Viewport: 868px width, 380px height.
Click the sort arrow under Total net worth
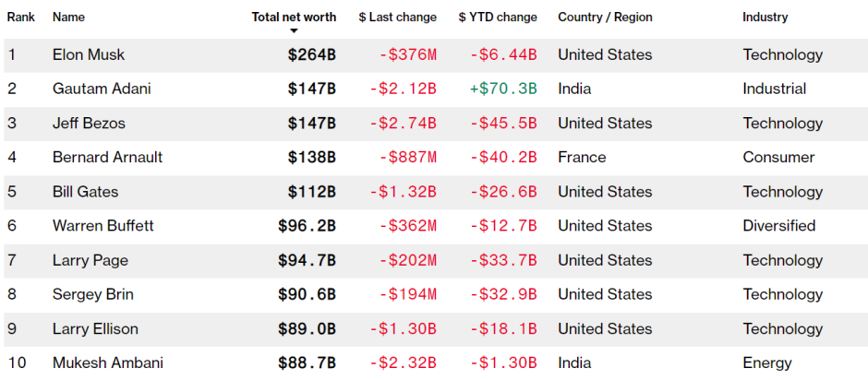294,30
